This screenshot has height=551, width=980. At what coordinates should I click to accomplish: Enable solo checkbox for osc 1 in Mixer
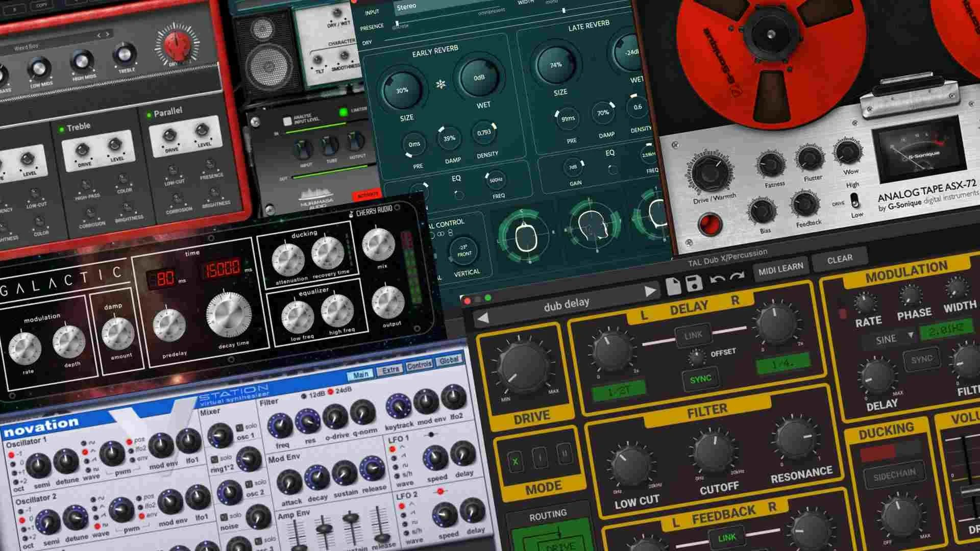click(x=239, y=428)
